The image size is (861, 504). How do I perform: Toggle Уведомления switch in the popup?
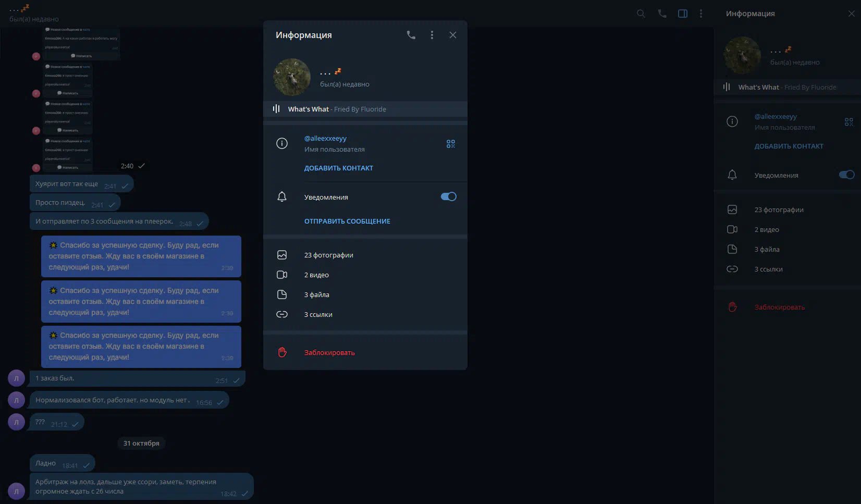448,196
